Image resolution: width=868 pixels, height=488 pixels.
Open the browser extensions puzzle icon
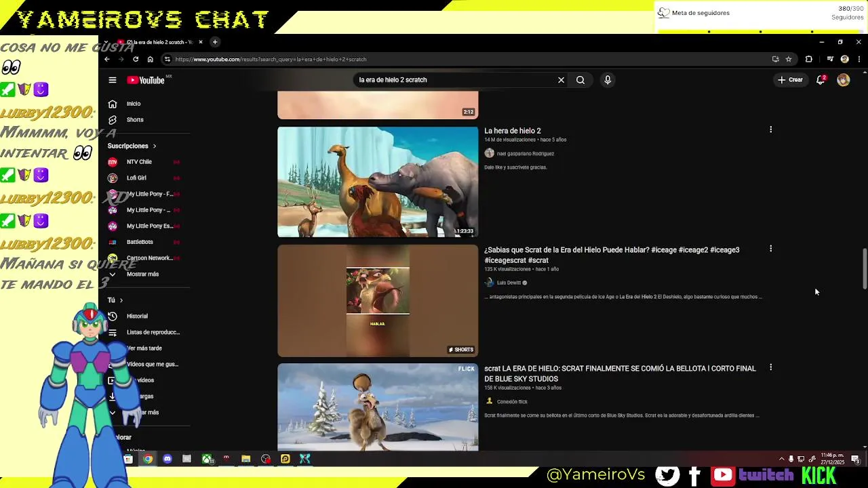click(x=809, y=59)
